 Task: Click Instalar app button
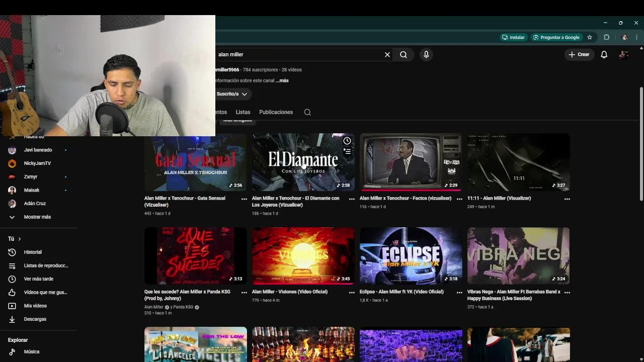point(513,37)
